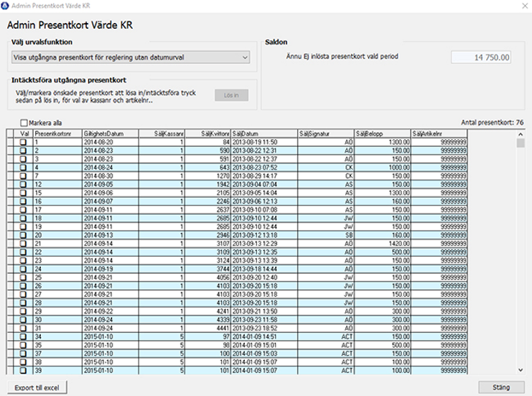The image size is (532, 396).
Task: Select the signature cell SB
Action: click(326, 235)
